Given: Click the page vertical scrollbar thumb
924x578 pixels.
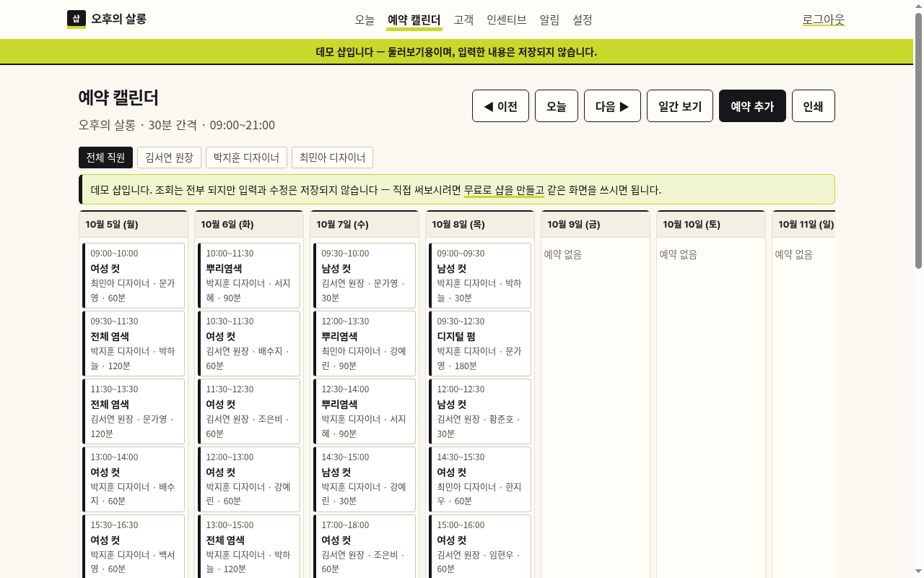Looking at the screenshot, I should [918, 140].
